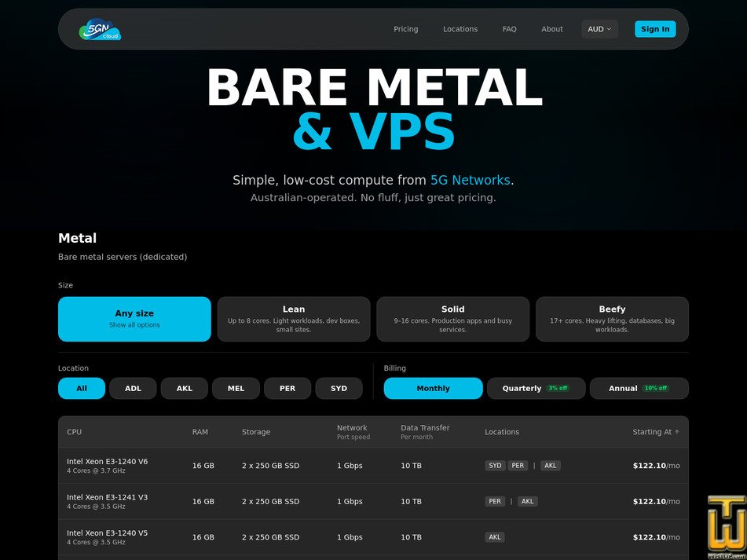Switch to Quarterly billing
Viewport: 747px width, 560px height.
[536, 389]
